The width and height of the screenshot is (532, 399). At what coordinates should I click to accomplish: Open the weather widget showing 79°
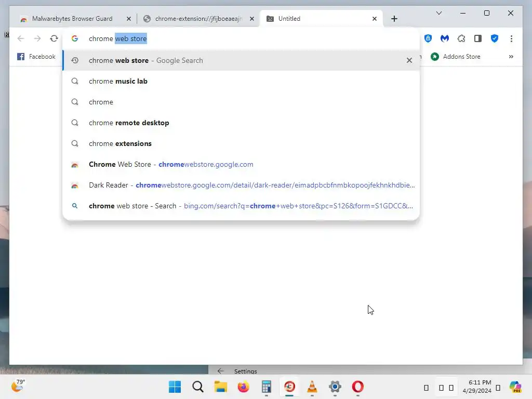tap(18, 386)
